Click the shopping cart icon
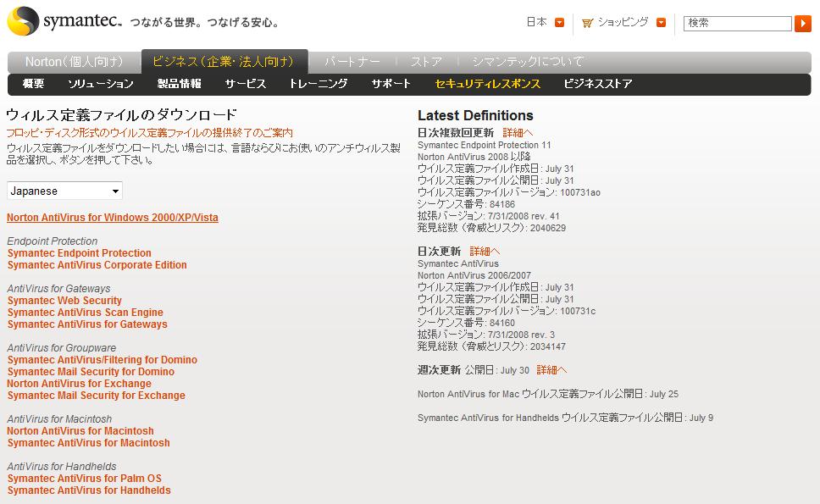Image resolution: width=820 pixels, height=504 pixels. pyautogui.click(x=587, y=23)
